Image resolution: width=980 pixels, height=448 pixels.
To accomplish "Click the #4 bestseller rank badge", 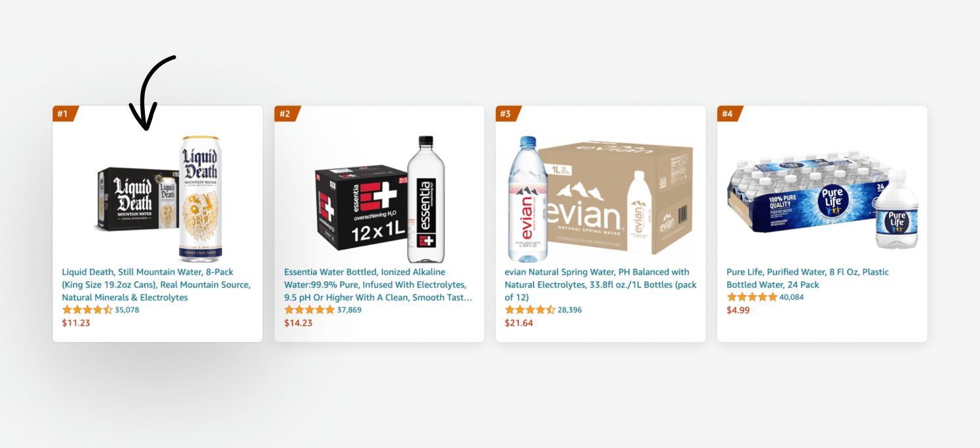I will [x=729, y=114].
